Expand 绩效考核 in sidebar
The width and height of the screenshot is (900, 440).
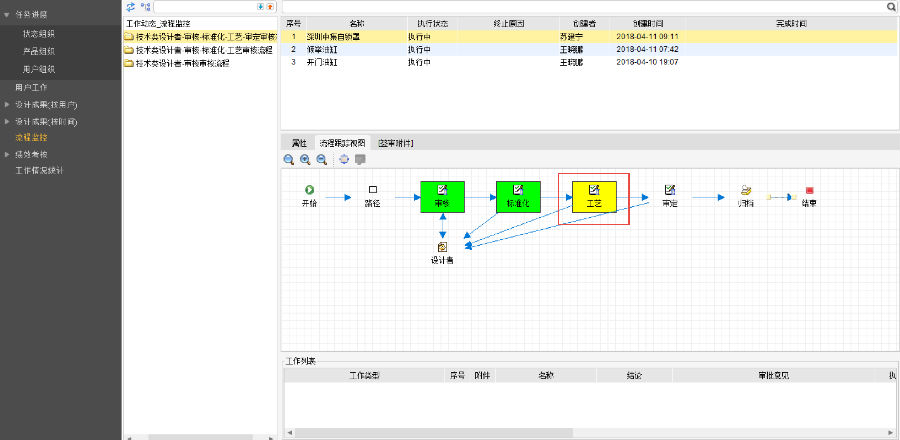[6, 154]
